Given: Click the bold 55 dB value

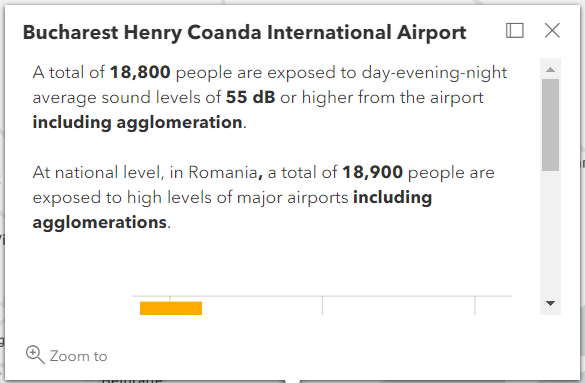Looking at the screenshot, I should point(250,97).
